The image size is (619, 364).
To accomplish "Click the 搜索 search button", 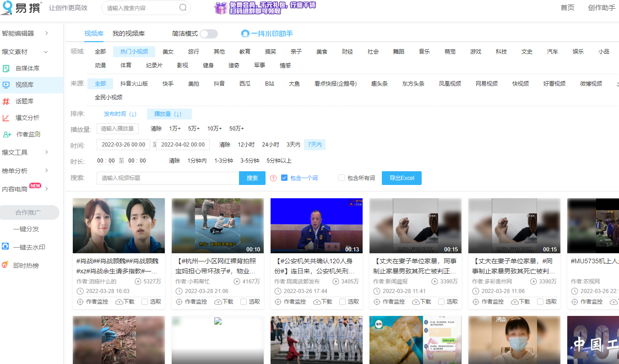I will point(252,178).
